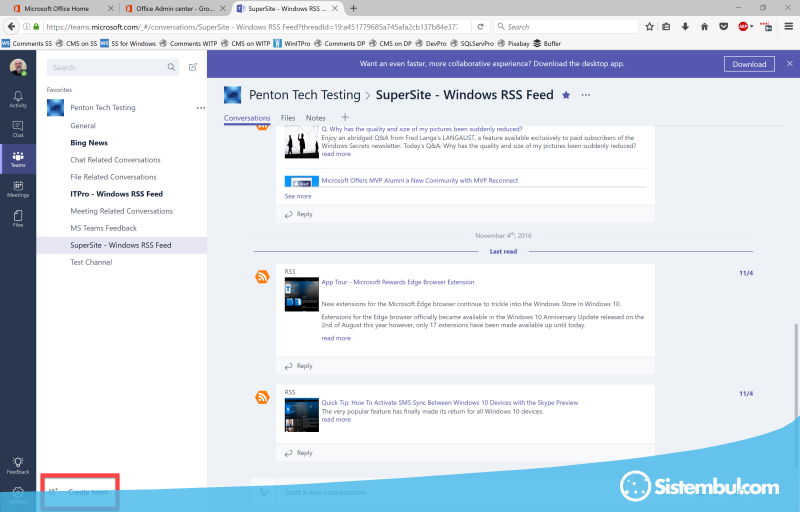Toggle the favorite star for the channel
Screen dimensions: 800x512
[566, 95]
